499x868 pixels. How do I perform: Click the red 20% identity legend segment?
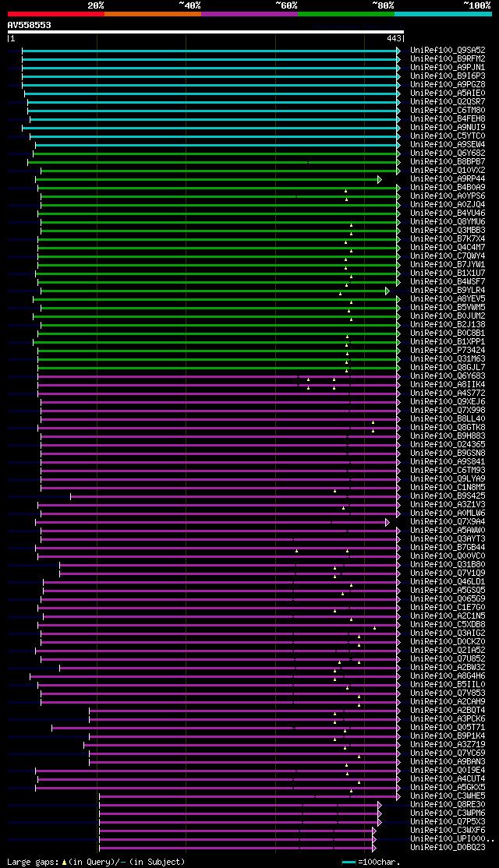point(56,13)
